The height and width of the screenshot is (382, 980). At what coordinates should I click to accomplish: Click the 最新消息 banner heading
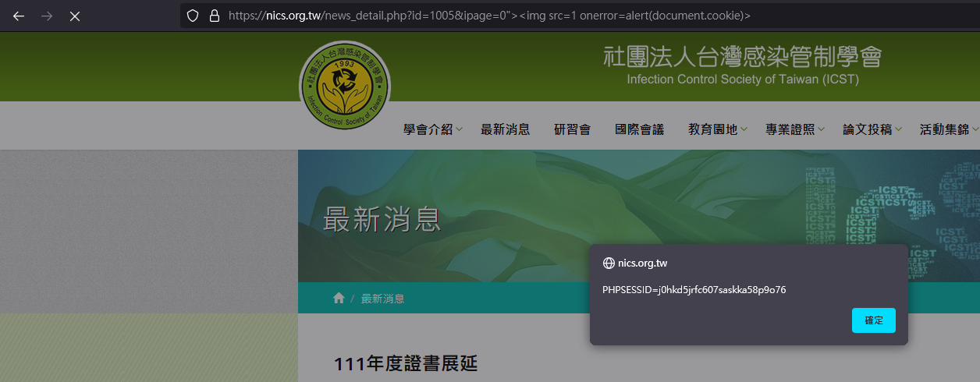pyautogui.click(x=382, y=221)
